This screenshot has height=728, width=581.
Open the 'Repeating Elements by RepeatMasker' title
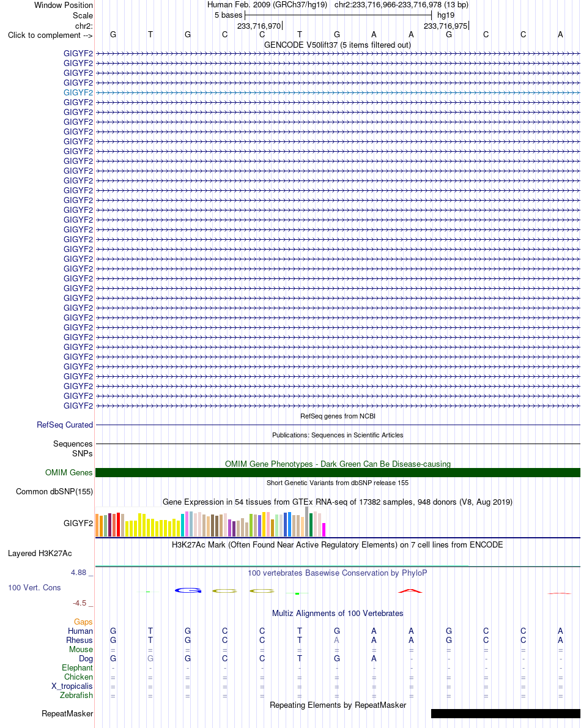338,705
